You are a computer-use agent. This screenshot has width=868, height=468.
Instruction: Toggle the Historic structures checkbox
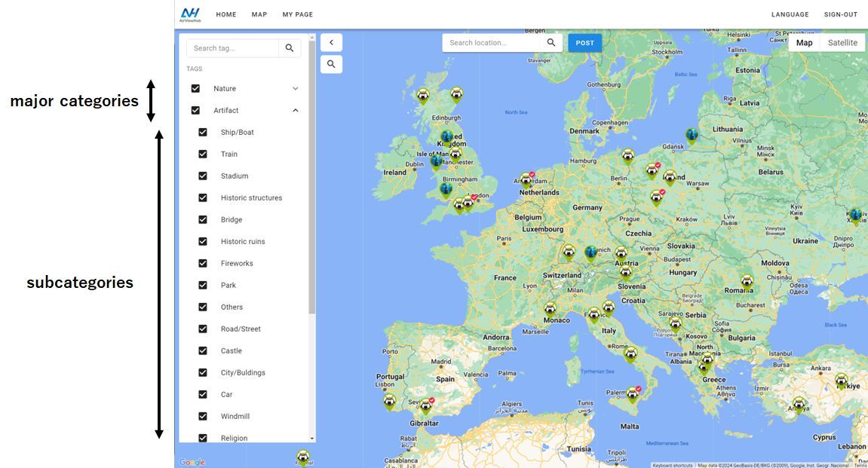point(203,197)
